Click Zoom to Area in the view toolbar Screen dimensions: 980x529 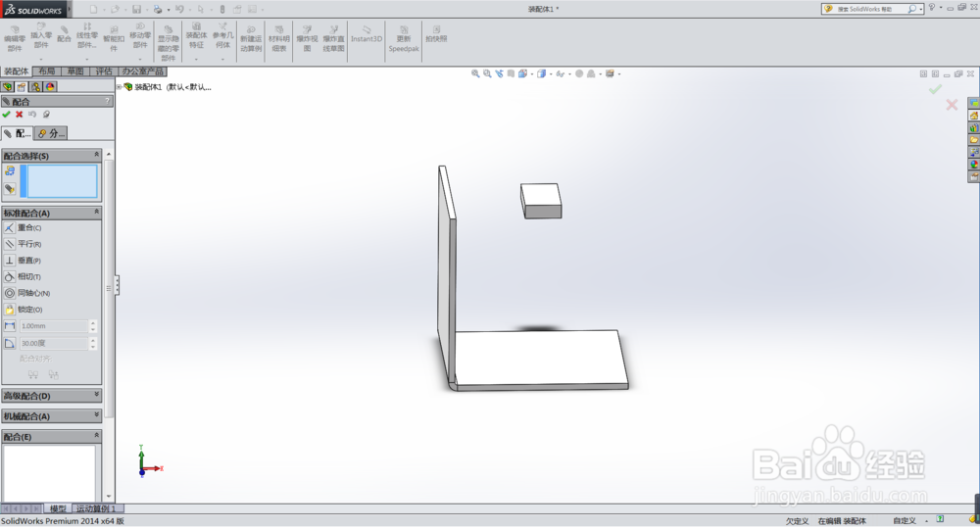487,73
